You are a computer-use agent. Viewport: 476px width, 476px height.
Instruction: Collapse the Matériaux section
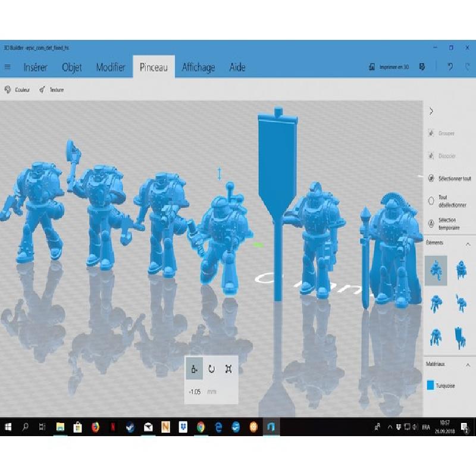[468, 365]
